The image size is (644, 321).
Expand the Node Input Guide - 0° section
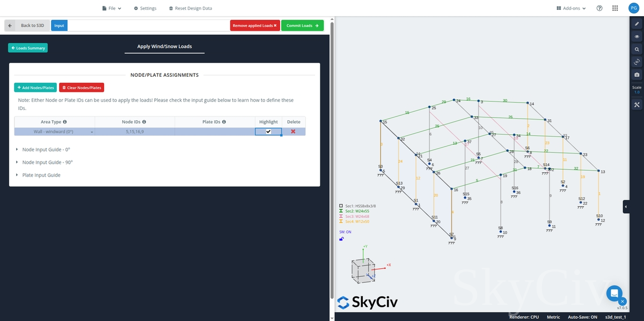(x=46, y=149)
